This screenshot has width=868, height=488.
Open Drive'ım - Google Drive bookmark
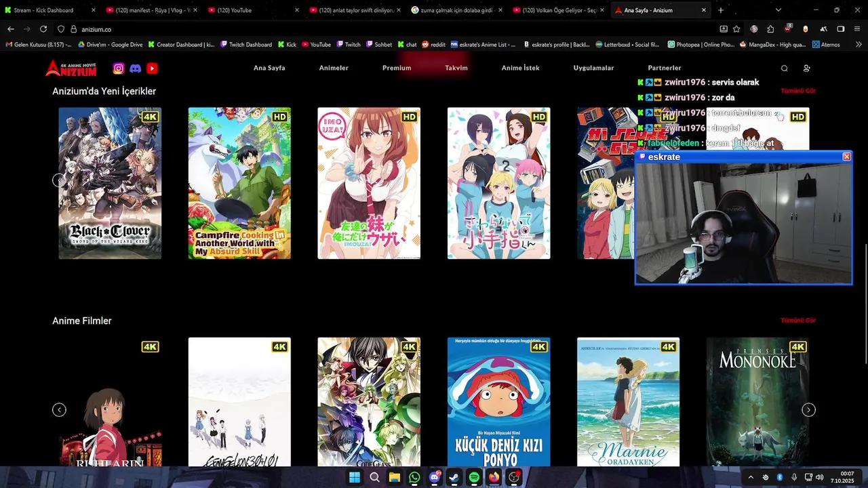coord(110,45)
